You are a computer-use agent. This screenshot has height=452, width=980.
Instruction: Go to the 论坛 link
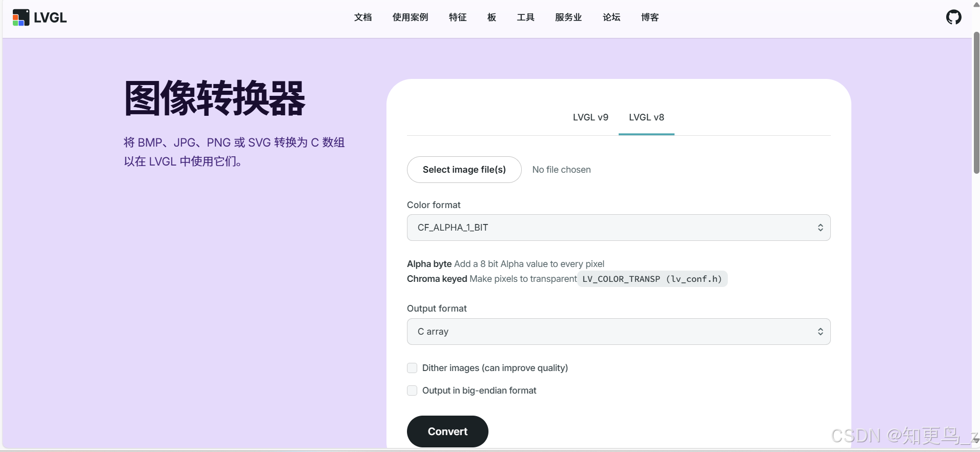point(611,17)
